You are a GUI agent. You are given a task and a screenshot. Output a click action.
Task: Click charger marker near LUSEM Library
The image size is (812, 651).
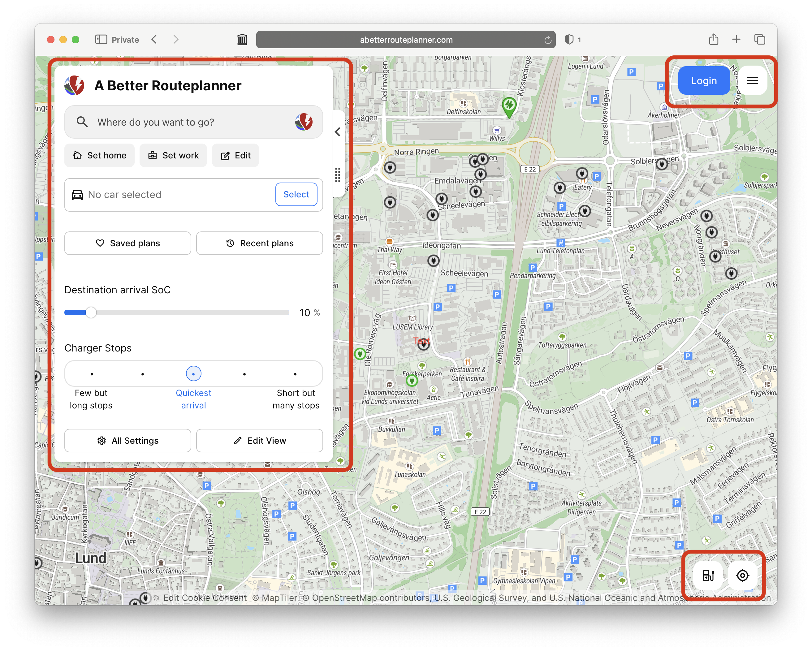[423, 344]
